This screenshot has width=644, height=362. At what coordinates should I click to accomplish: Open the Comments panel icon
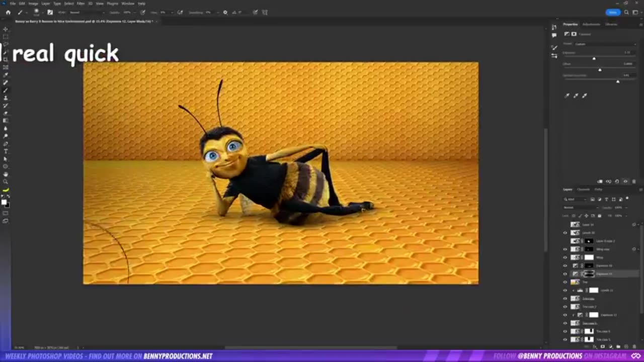554,35
